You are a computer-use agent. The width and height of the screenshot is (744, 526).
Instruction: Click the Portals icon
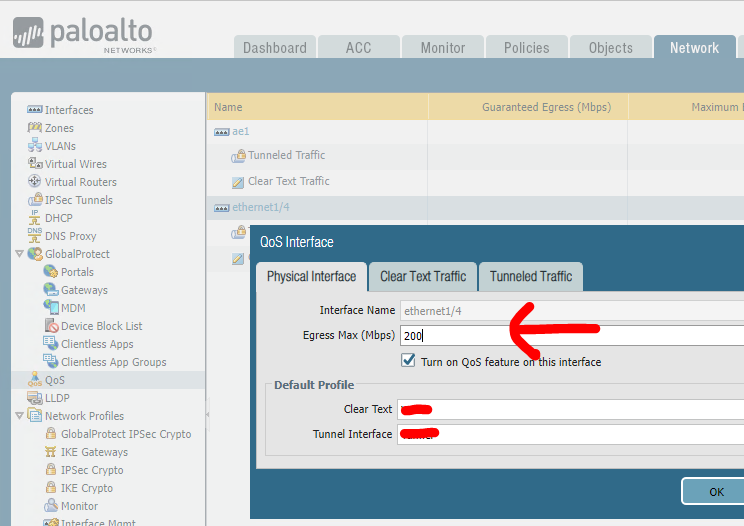[x=51, y=271]
